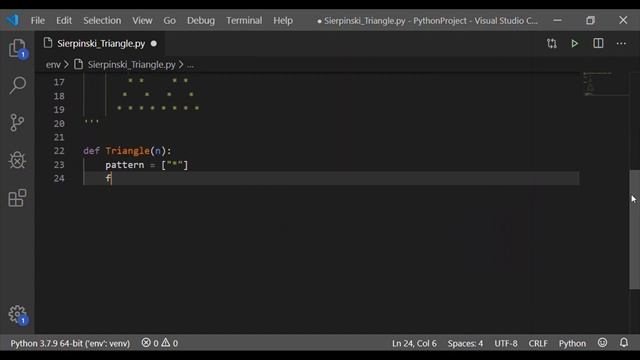The image size is (640, 360).
Task: Open the More Actions ellipsis menu
Action: pyautogui.click(x=621, y=43)
